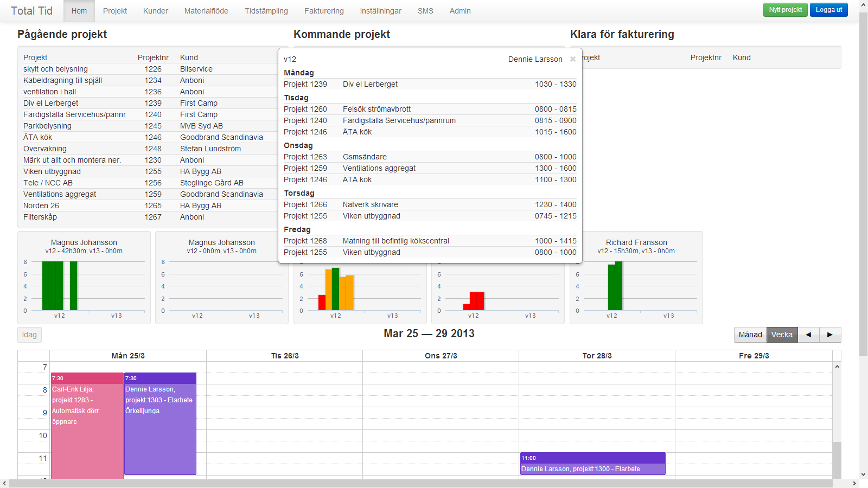Screen dimensions: 868x488
Task: Open the Tidstämpling menu
Action: (x=266, y=11)
